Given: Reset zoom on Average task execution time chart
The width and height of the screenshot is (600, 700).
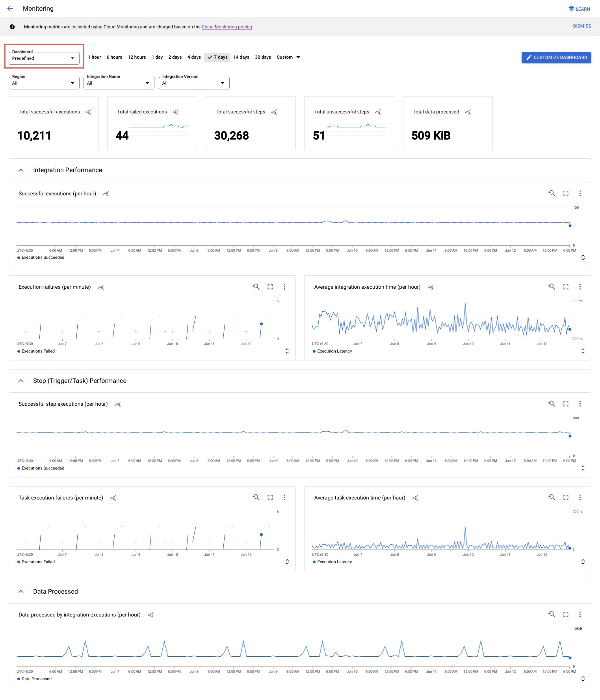Looking at the screenshot, I should [552, 498].
